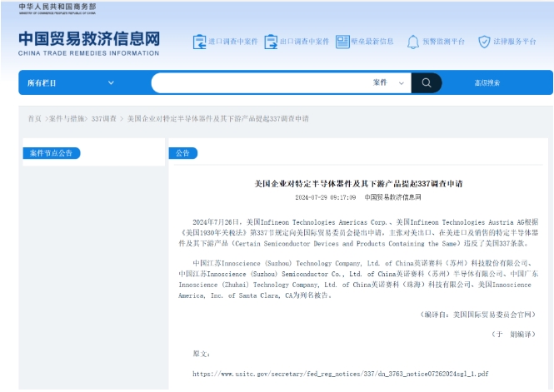
Task: Click the CHINA TRADE REMEDIES INFORMATION subtitle
Action: tap(88, 53)
